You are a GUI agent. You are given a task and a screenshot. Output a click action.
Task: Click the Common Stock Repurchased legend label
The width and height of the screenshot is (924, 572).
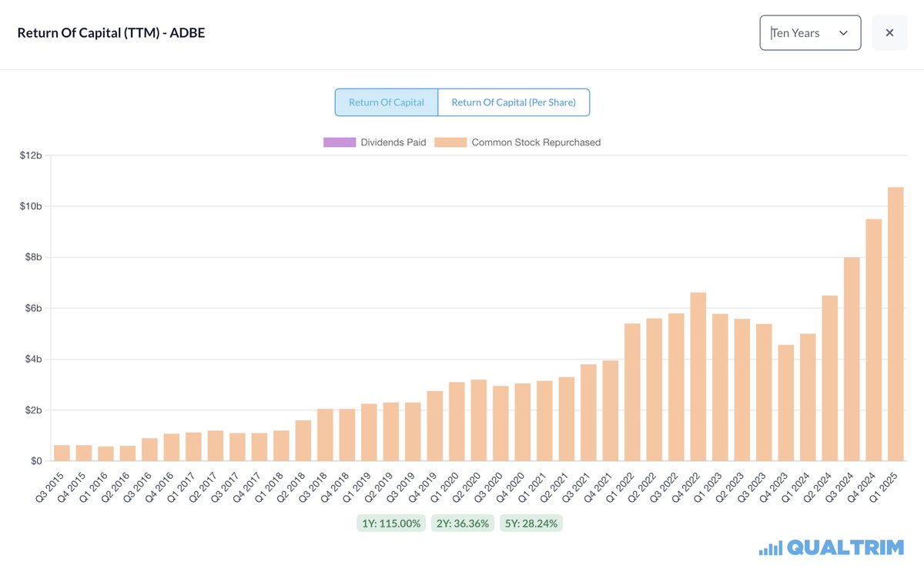[x=536, y=142]
